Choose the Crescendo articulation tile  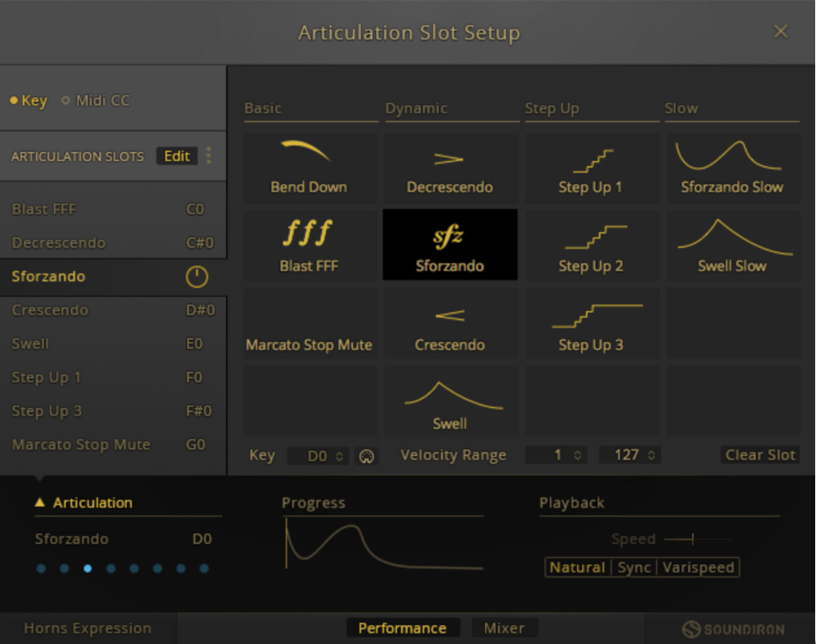(x=451, y=324)
